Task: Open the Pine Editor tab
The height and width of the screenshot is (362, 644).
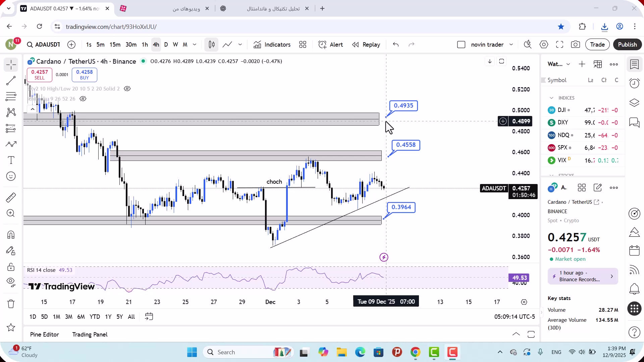Action: pos(44,335)
